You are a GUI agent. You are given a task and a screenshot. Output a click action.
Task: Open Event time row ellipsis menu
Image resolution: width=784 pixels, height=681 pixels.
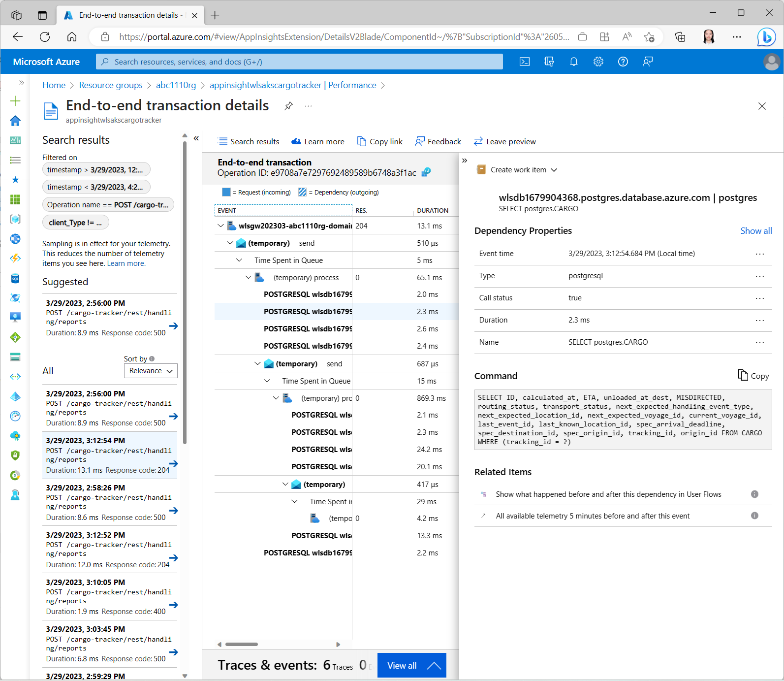point(760,254)
